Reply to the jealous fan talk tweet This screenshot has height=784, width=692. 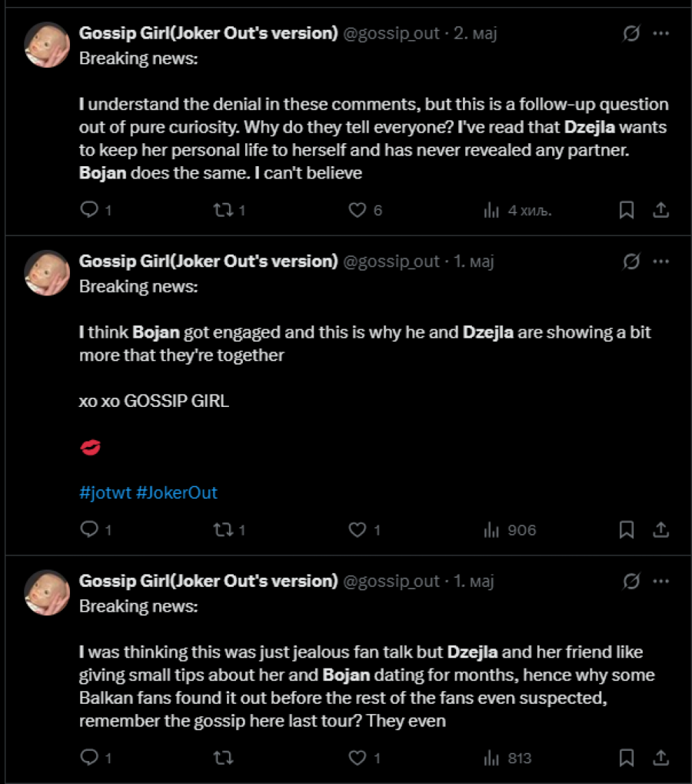90,758
